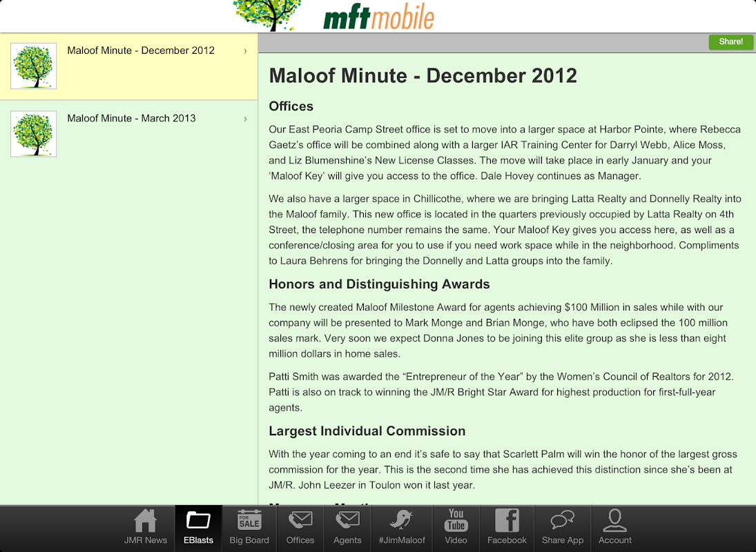
Task: Click the Largest Individual Commission heading
Action: 367,431
